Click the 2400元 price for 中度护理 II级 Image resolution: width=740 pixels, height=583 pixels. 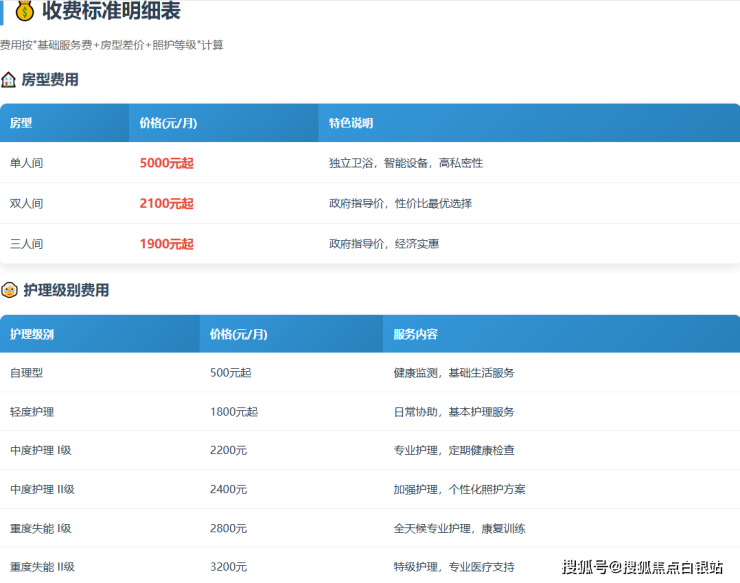(x=228, y=490)
